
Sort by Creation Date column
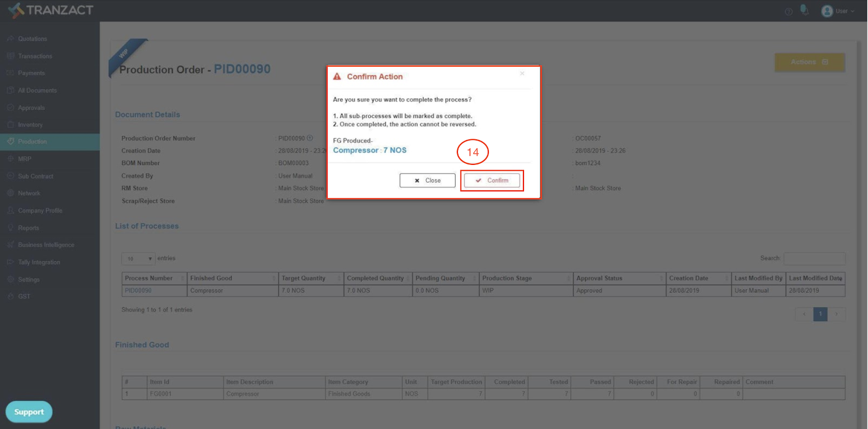click(x=699, y=278)
